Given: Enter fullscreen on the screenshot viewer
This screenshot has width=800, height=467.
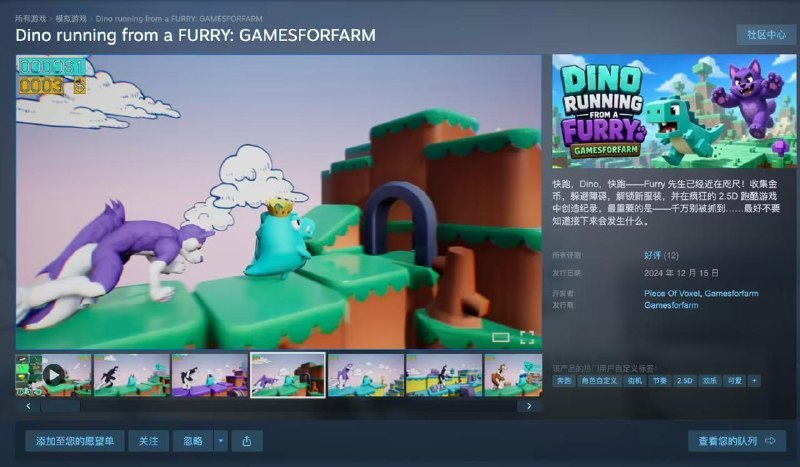Looking at the screenshot, I should (527, 337).
